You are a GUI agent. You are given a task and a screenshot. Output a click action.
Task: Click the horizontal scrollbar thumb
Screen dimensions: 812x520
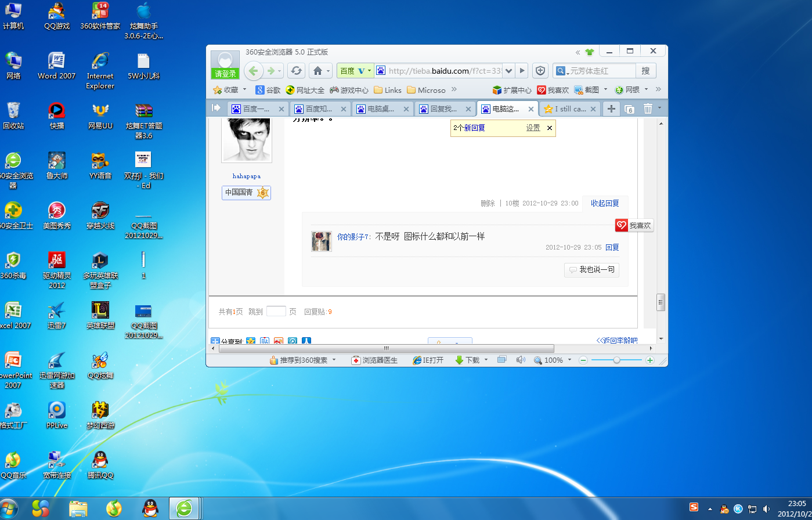pos(387,348)
